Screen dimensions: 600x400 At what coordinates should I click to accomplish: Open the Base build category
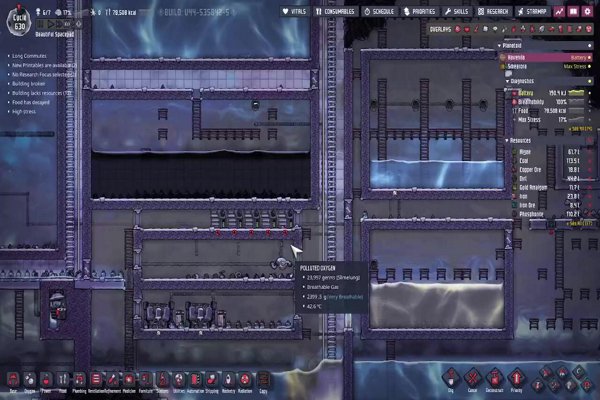point(13,380)
